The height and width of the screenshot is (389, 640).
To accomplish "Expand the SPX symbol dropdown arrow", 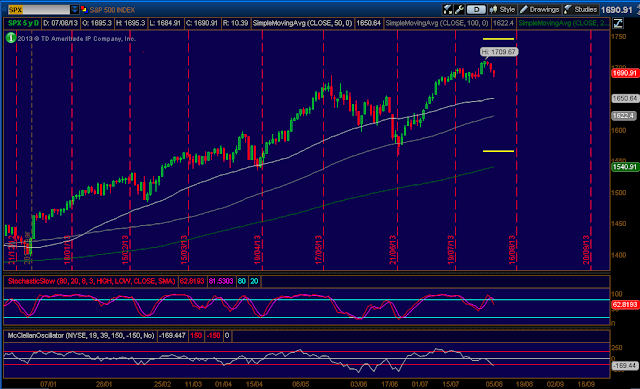I will (75, 9).
